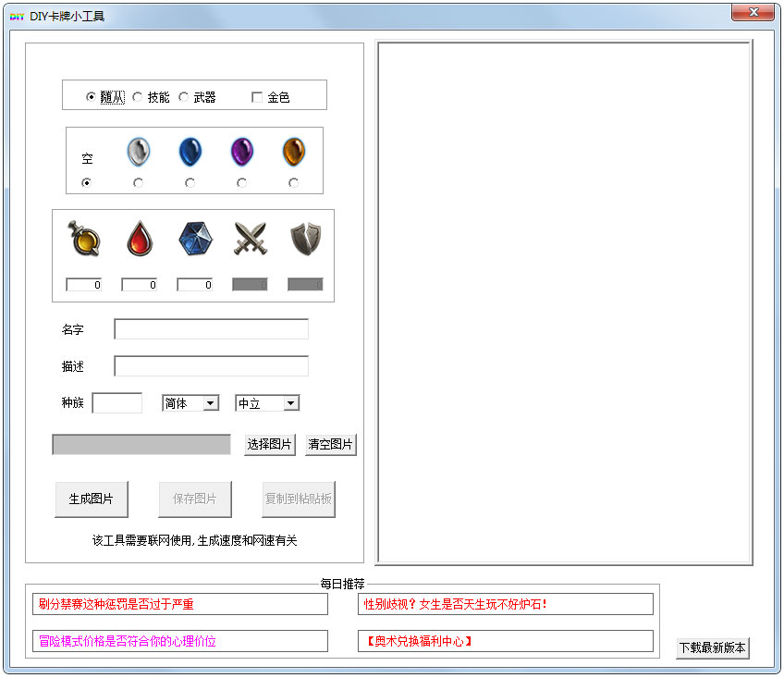Click the blue mana crystal icon

coord(195,239)
